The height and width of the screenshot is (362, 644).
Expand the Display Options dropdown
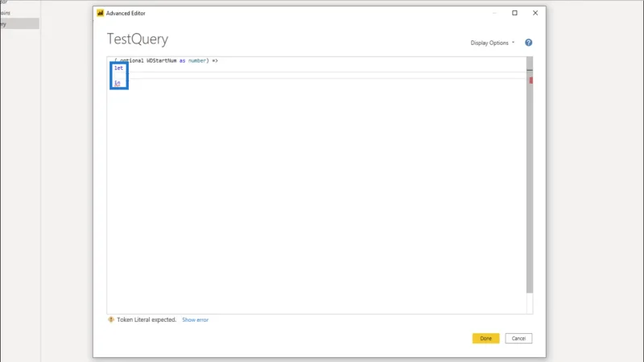coord(492,43)
